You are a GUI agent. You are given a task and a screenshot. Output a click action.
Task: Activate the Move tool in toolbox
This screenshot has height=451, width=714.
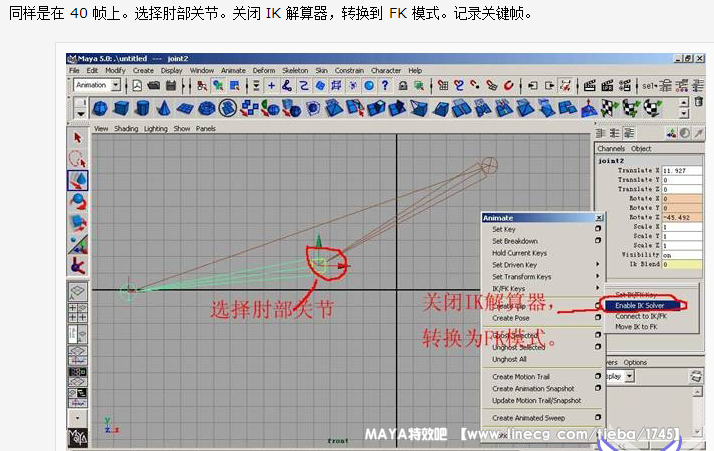point(77,180)
